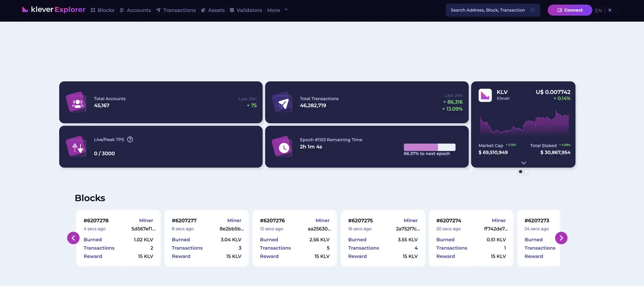
Task: Open block #6207274
Action: click(x=449, y=220)
